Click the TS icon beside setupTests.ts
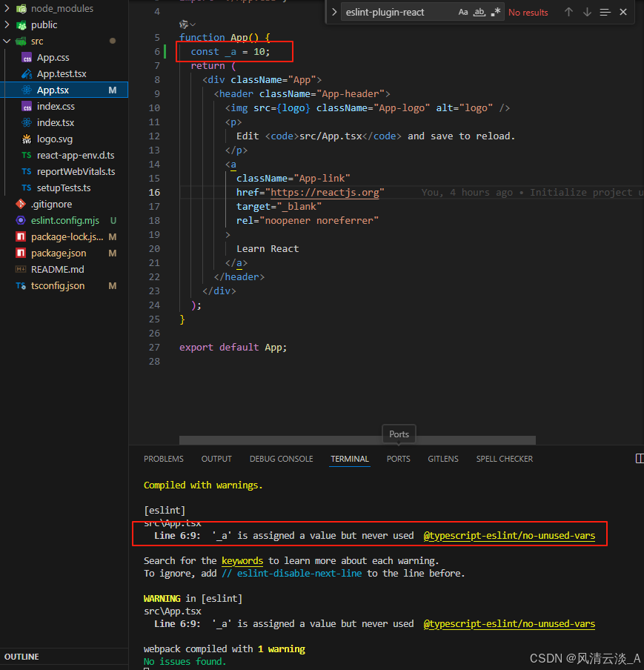The image size is (644, 670). click(x=27, y=188)
